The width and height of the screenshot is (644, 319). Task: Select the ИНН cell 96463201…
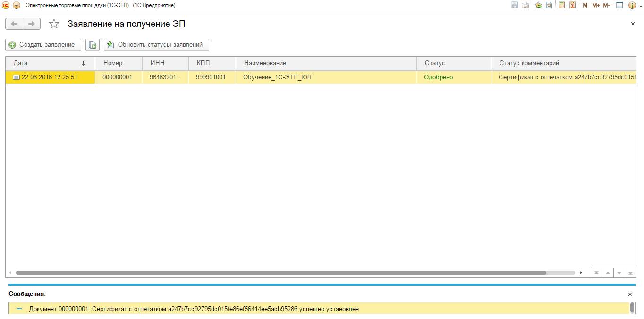166,77
